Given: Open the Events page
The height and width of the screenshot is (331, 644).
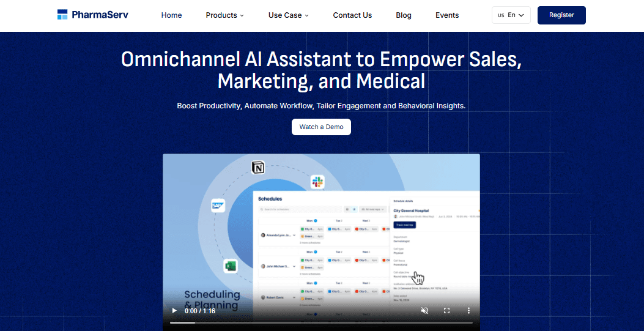Looking at the screenshot, I should click(x=447, y=15).
